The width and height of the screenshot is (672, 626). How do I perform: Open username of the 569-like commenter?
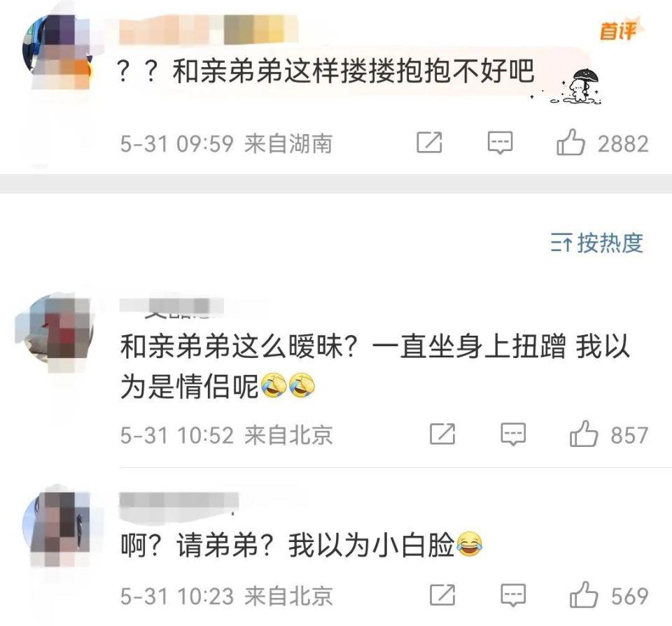tap(179, 501)
